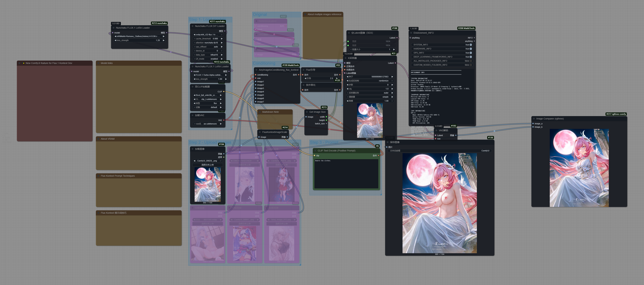Click the 文件名前缀 ComfyUI filename field
Screen dimensions: 644x285
coord(440,151)
